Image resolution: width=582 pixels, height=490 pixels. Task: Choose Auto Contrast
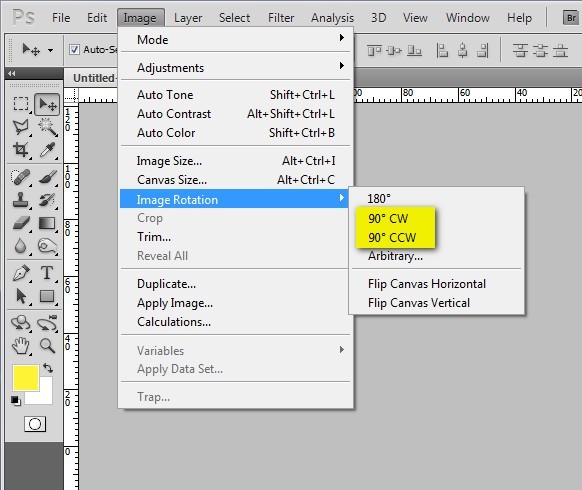pyautogui.click(x=235, y=114)
